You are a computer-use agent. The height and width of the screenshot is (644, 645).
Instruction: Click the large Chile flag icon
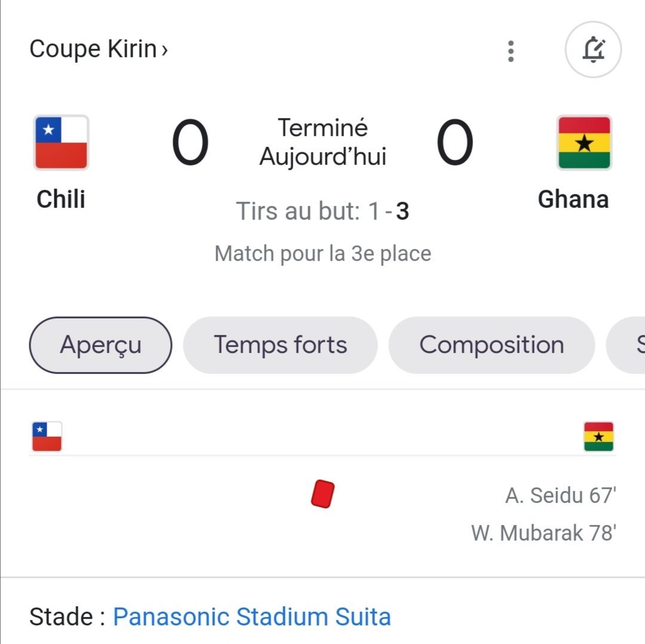(x=62, y=142)
